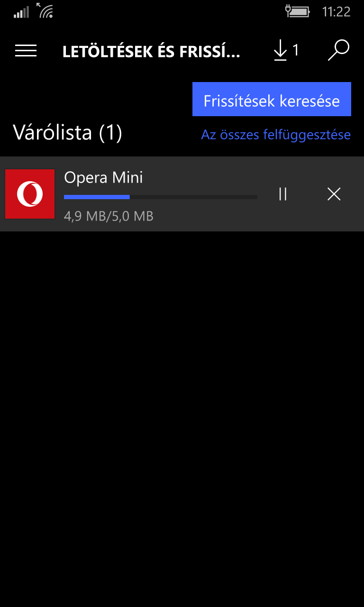Screen dimensions: 364x607
Task: Pause the Opera Mini download
Action: point(283,194)
